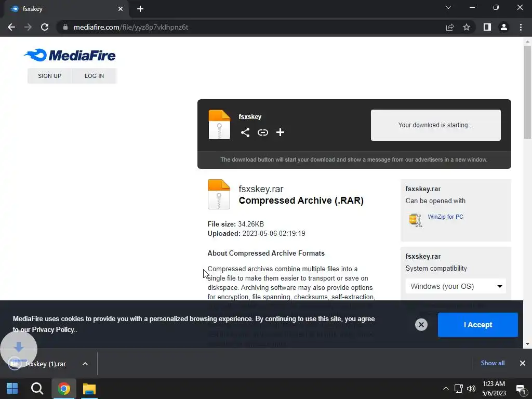Click 'About Compressed Archive Formats' heading
This screenshot has height=399, width=532.
point(266,254)
